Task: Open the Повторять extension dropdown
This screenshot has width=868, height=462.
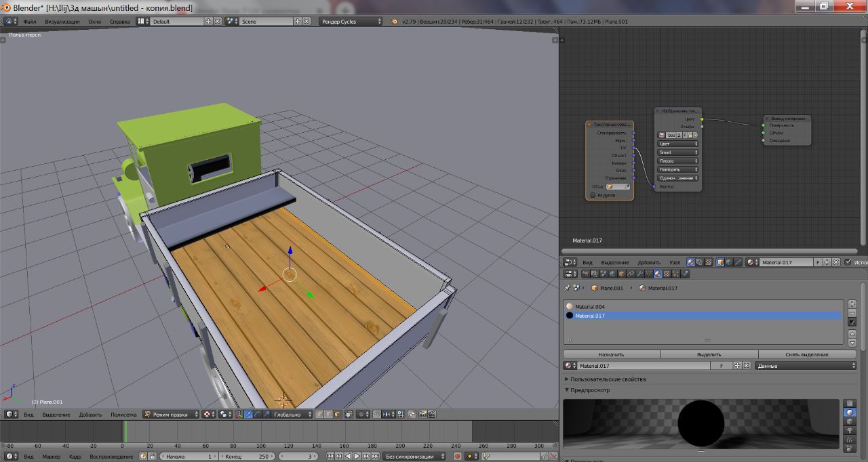Action: (x=678, y=169)
